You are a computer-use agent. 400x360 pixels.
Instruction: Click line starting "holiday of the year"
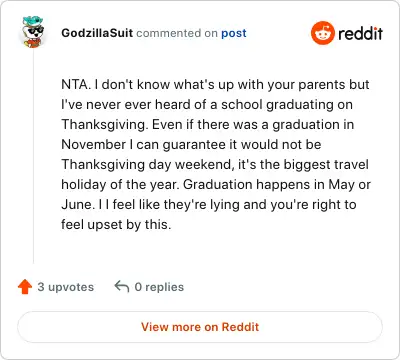point(216,184)
